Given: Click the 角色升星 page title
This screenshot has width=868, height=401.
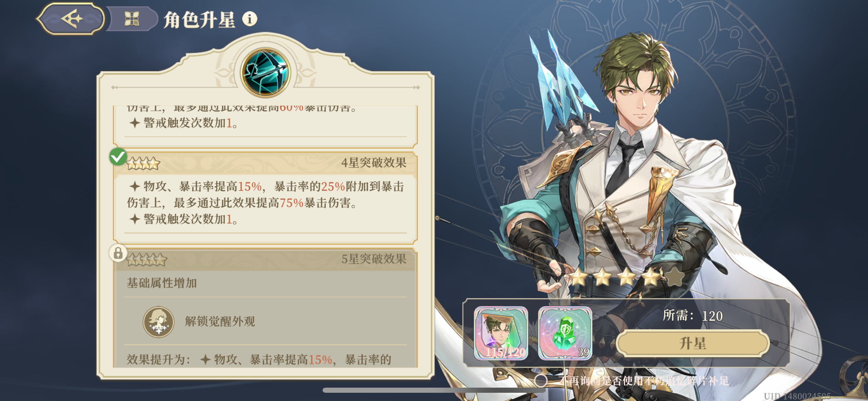Looking at the screenshot, I should tap(199, 20).
